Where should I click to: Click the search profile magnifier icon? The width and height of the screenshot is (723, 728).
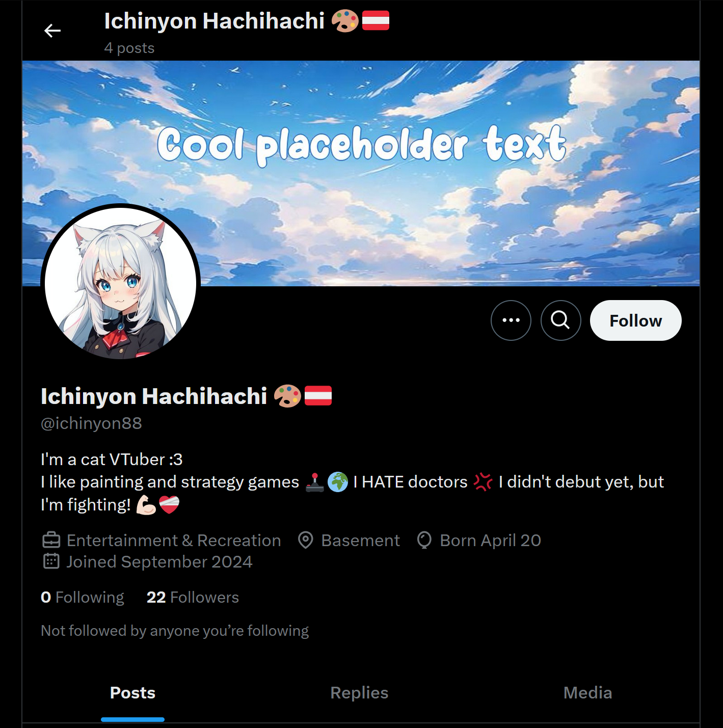tap(560, 320)
